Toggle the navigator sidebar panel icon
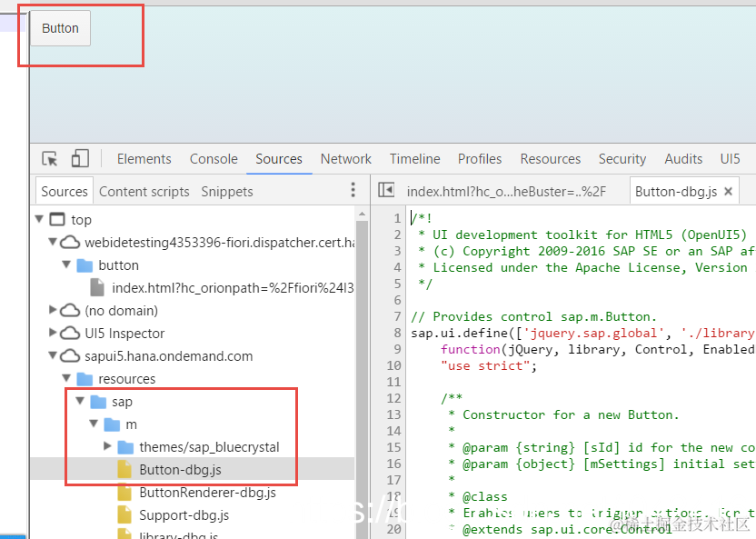756x539 pixels. pos(385,190)
